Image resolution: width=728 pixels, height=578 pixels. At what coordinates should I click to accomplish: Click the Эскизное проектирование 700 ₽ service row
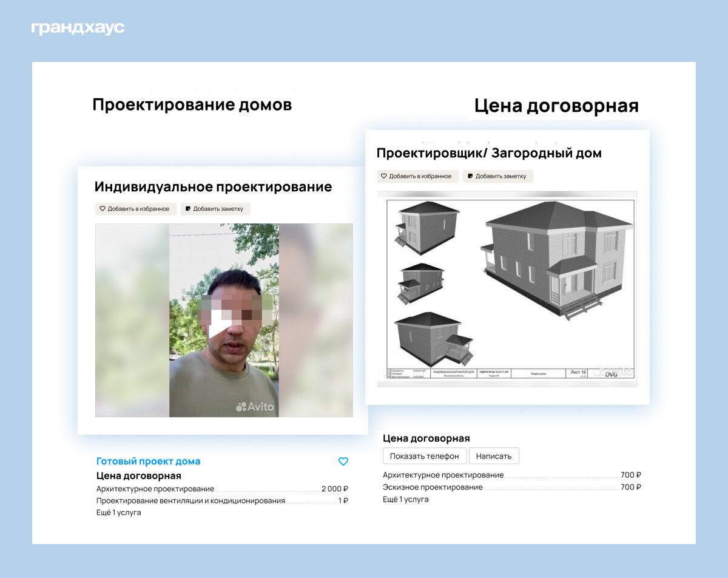(x=511, y=487)
